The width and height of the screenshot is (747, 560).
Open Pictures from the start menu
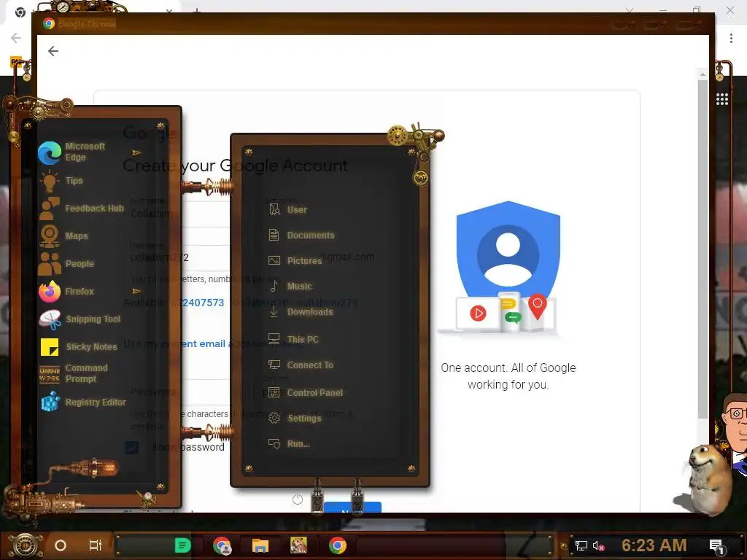point(295,260)
